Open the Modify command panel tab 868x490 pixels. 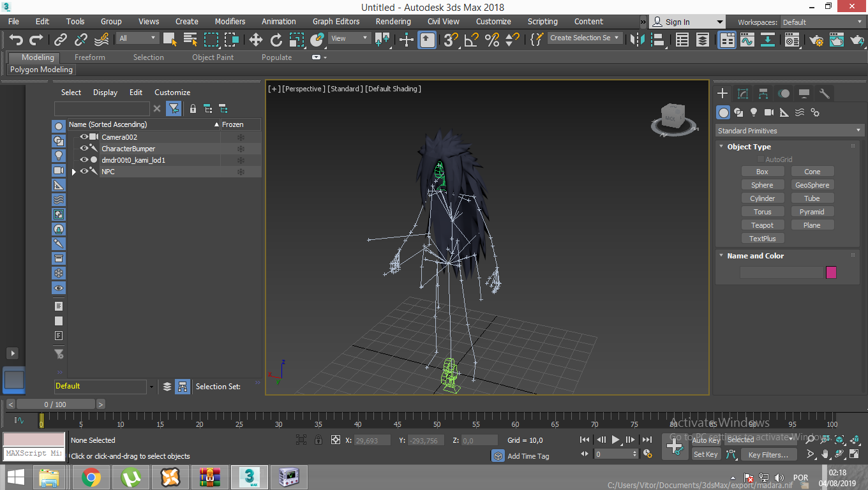click(x=743, y=94)
